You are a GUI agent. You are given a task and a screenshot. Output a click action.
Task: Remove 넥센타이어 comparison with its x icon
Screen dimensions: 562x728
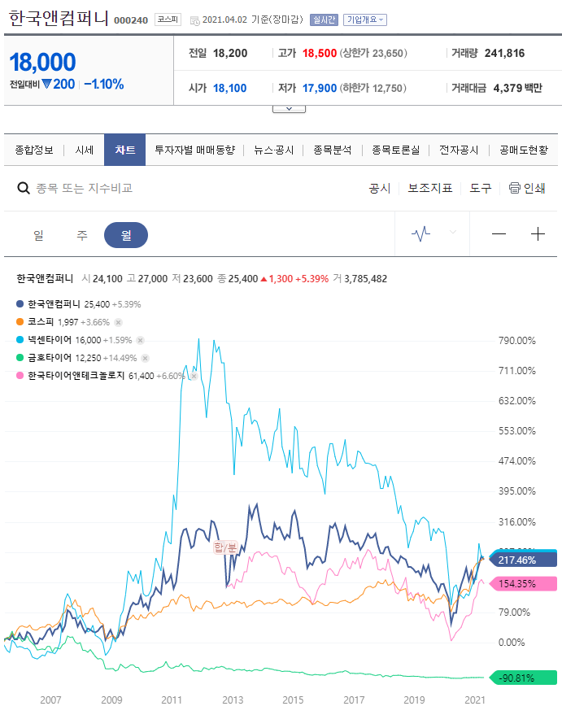coord(140,340)
